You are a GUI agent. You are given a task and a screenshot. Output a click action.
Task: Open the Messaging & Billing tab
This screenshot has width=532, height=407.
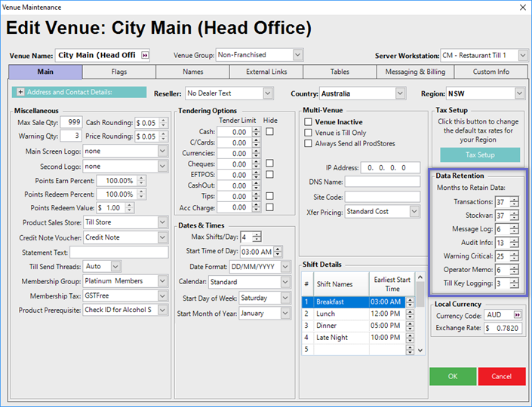coord(417,72)
